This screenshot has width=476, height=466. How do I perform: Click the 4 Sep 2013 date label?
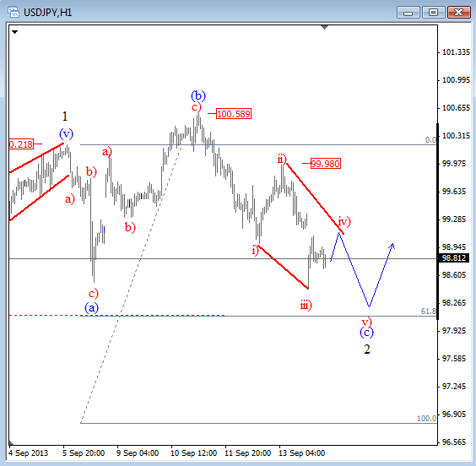tap(28, 453)
